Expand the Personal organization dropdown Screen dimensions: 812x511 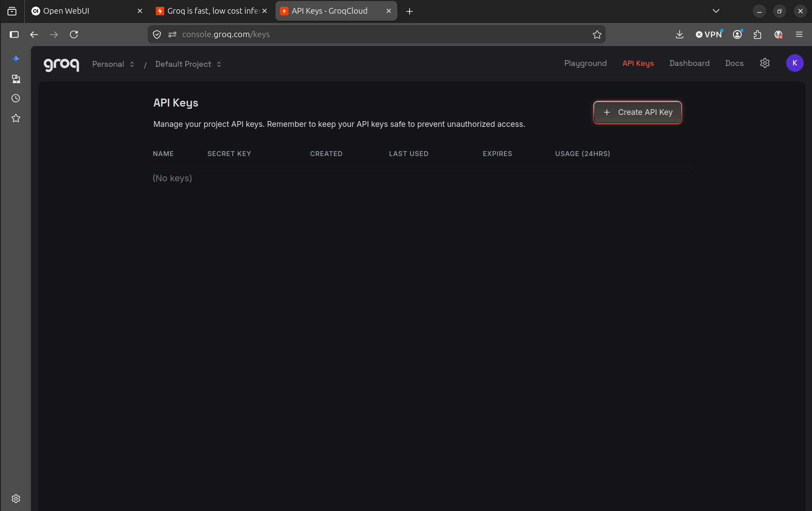tap(113, 64)
